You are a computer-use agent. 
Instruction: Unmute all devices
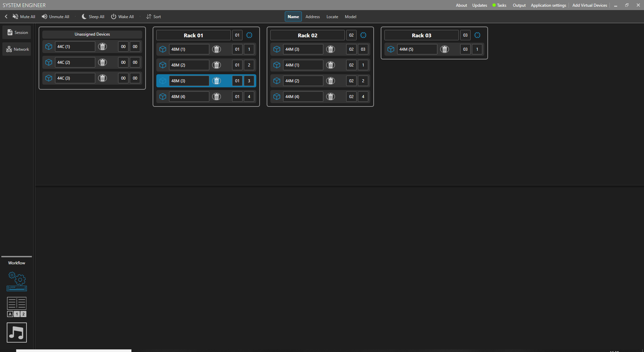(x=55, y=16)
